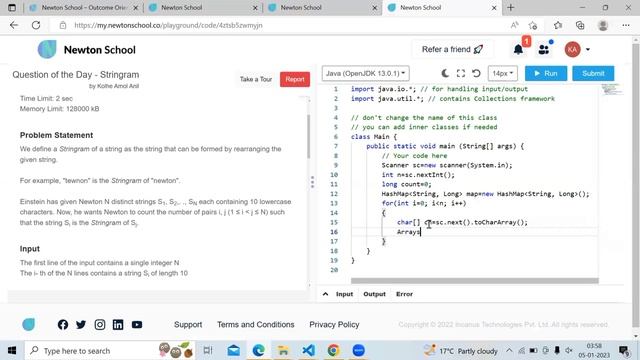
Task: Open the Mail app on taskbar
Action: (233, 350)
